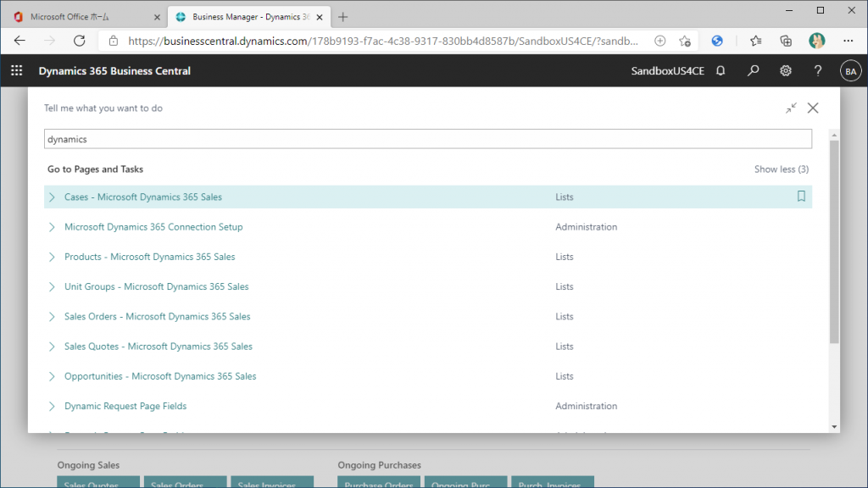
Task: Click the search box containing dynamics
Action: point(428,139)
